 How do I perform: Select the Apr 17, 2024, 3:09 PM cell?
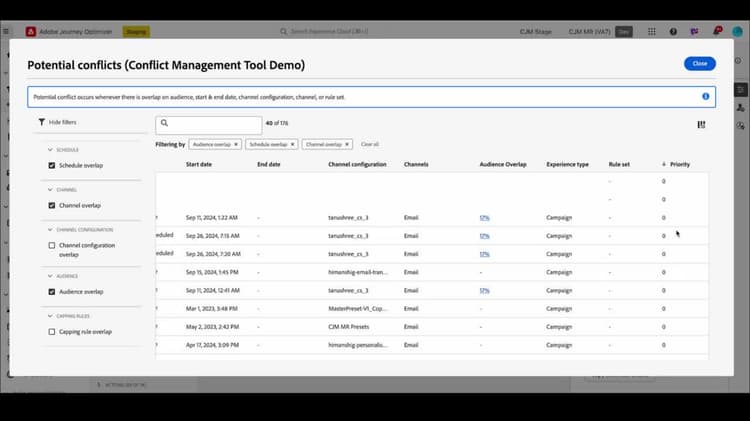[x=212, y=345]
